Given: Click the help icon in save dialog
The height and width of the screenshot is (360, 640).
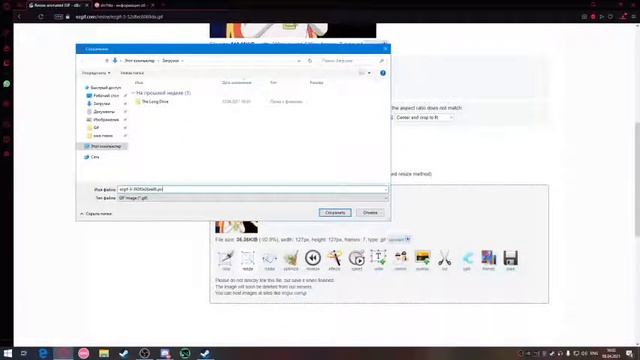Looking at the screenshot, I should [x=383, y=73].
